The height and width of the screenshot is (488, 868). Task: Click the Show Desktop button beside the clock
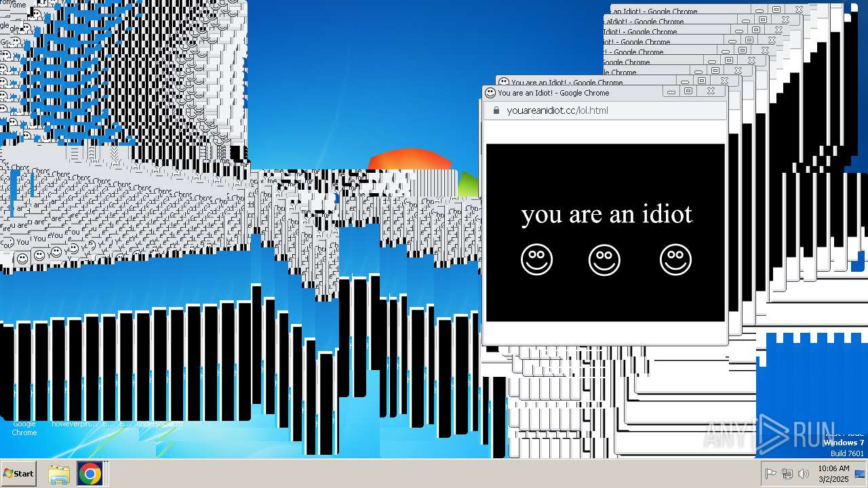coord(861,474)
